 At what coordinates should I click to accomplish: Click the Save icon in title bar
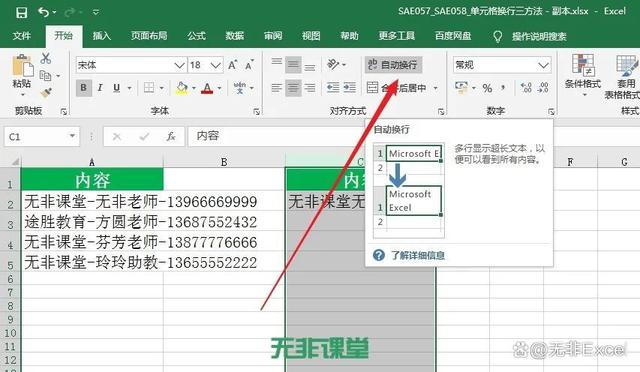click(21, 12)
